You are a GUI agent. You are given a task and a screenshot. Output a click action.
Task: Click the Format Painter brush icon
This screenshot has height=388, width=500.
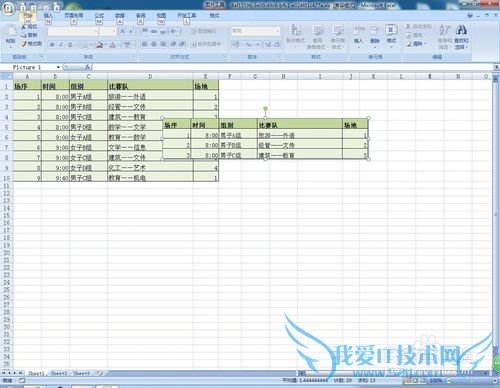24,44
